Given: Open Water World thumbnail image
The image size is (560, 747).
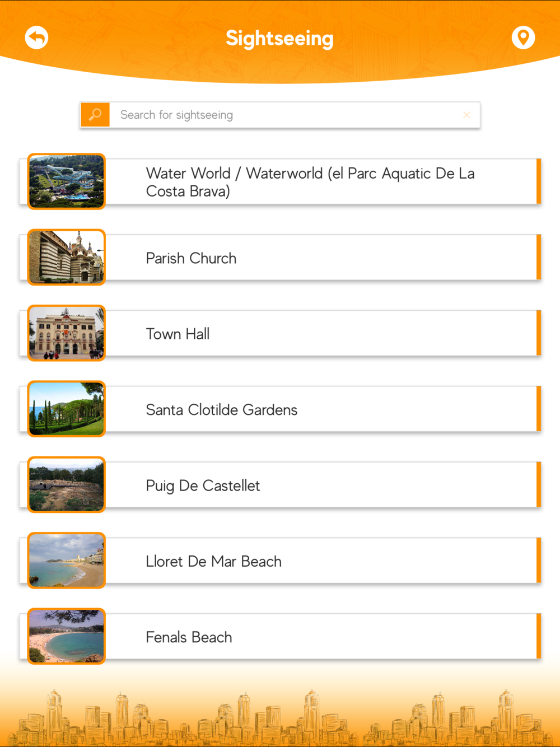Looking at the screenshot, I should click(67, 181).
